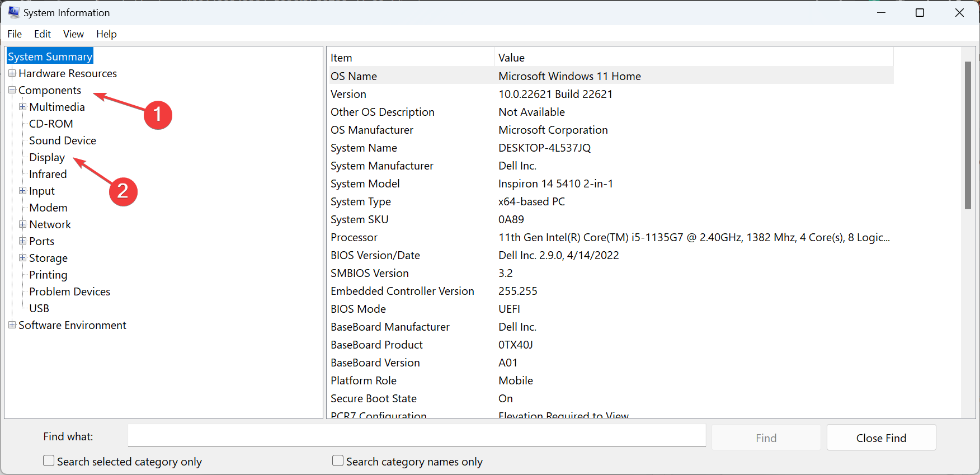Click the Item column header

pos(412,58)
